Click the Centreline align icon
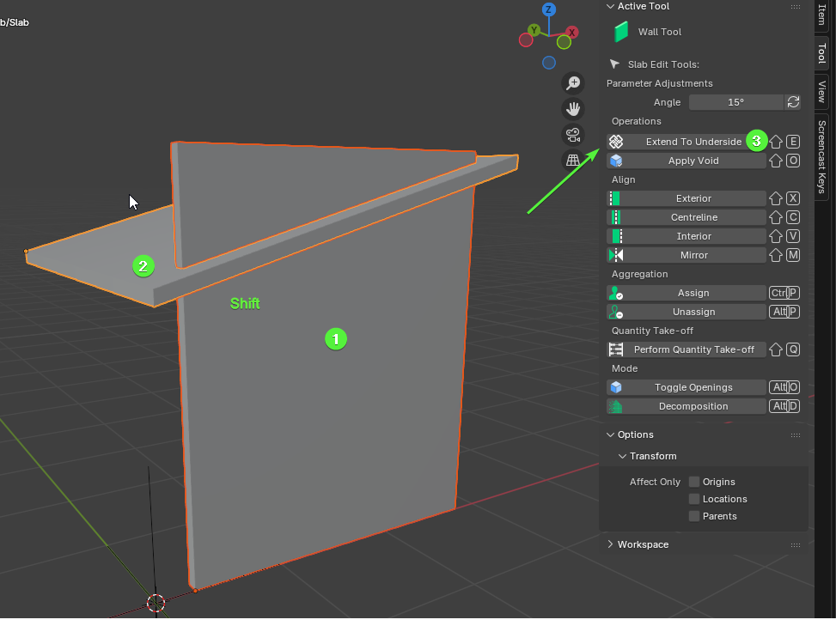Viewport: 836px width, 644px height. (616, 217)
